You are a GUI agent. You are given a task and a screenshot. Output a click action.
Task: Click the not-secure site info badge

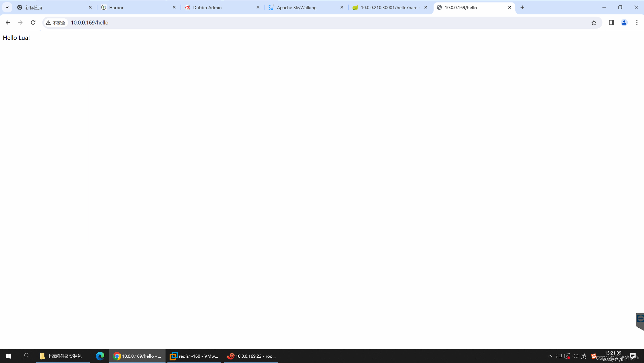tap(55, 23)
